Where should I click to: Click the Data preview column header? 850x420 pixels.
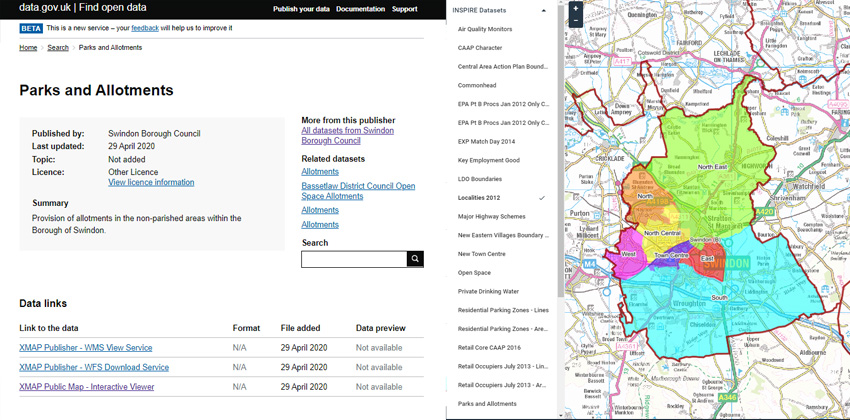point(381,328)
